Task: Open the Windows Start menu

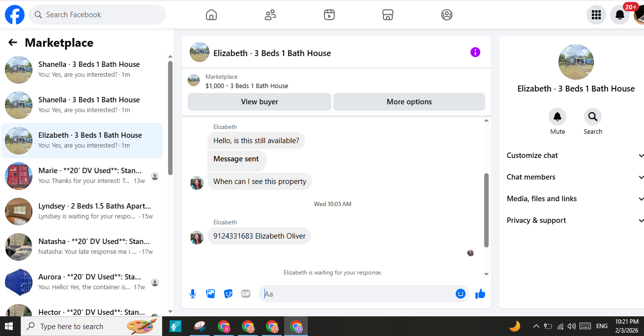Action: pyautogui.click(x=9, y=326)
